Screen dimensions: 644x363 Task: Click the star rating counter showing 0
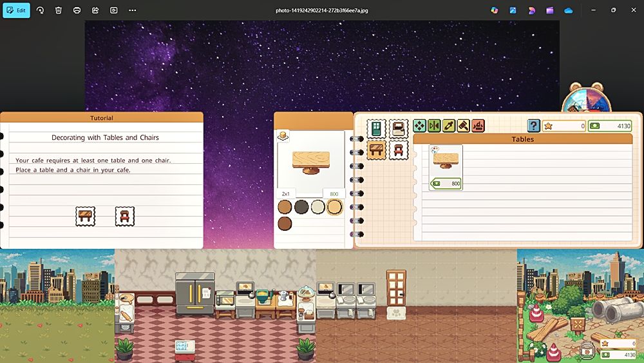coord(564,126)
